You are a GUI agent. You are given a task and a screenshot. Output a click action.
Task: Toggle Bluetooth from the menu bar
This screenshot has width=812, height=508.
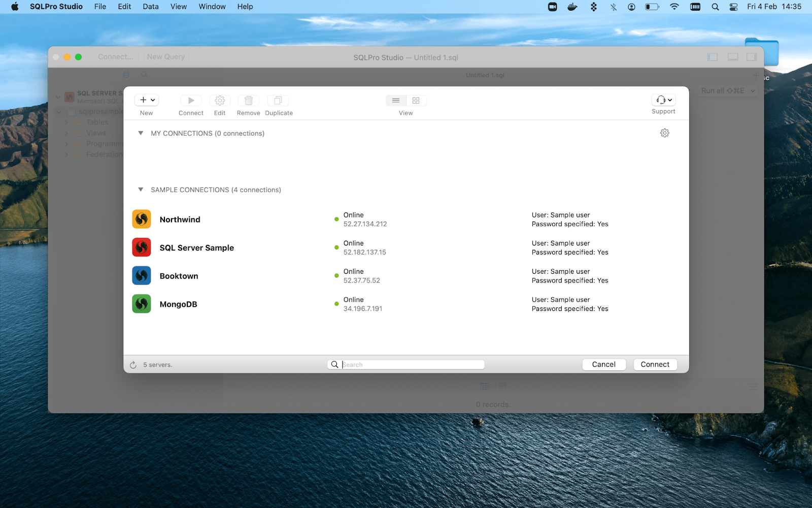614,7
